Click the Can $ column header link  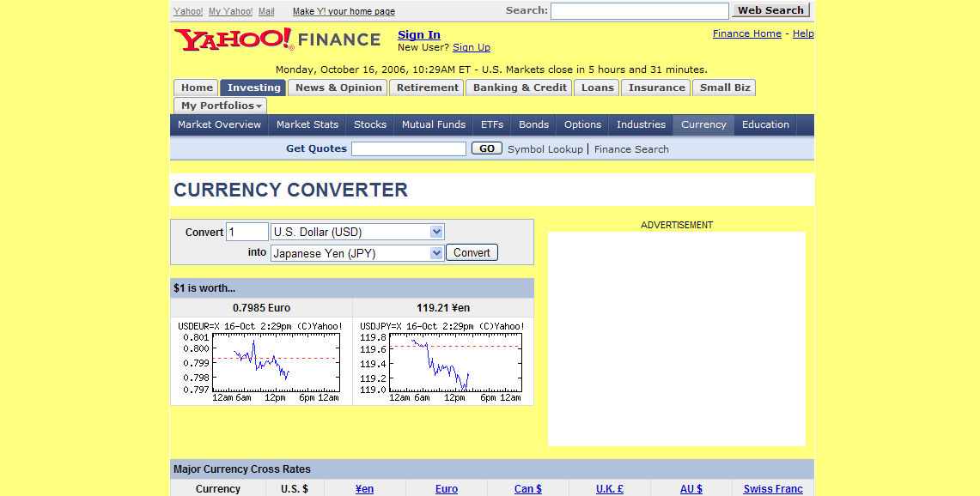[528, 488]
